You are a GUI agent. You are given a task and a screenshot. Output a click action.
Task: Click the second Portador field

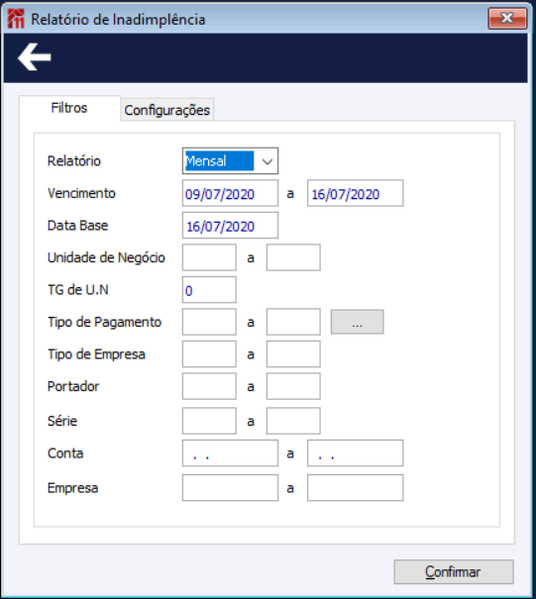tap(293, 386)
